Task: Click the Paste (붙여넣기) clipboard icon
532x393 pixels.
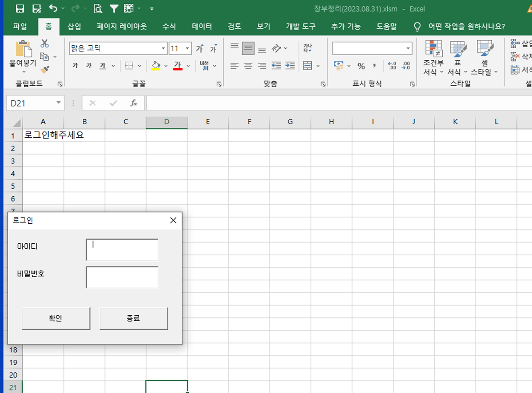Action: [x=24, y=48]
